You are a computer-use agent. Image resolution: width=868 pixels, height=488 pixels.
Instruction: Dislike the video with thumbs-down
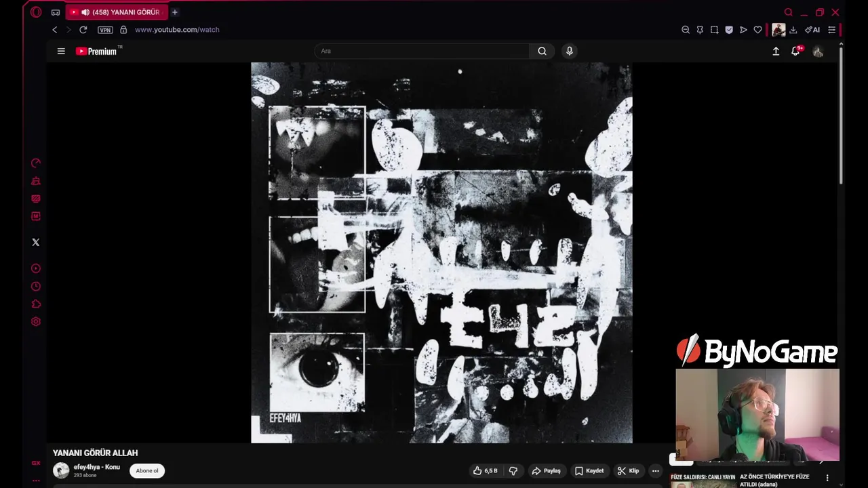pos(513,471)
